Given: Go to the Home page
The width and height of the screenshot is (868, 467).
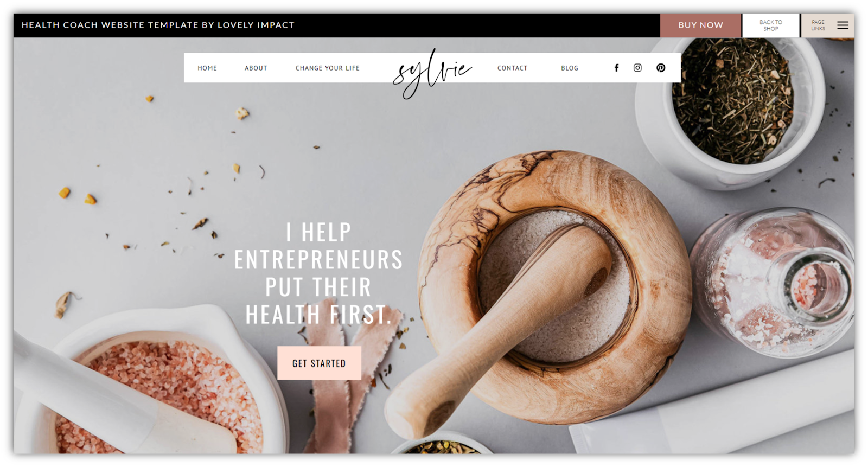Looking at the screenshot, I should tap(207, 68).
